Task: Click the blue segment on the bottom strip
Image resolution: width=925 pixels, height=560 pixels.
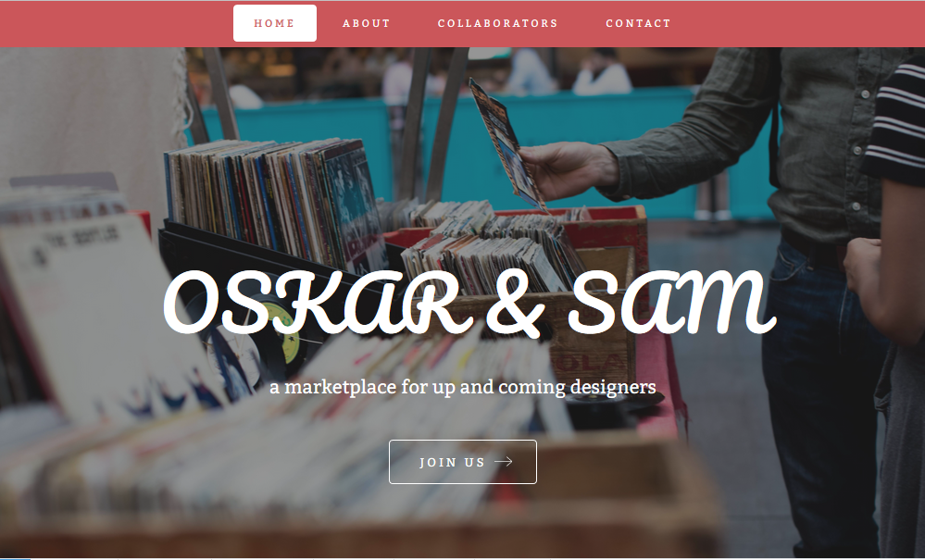Action: (16, 558)
